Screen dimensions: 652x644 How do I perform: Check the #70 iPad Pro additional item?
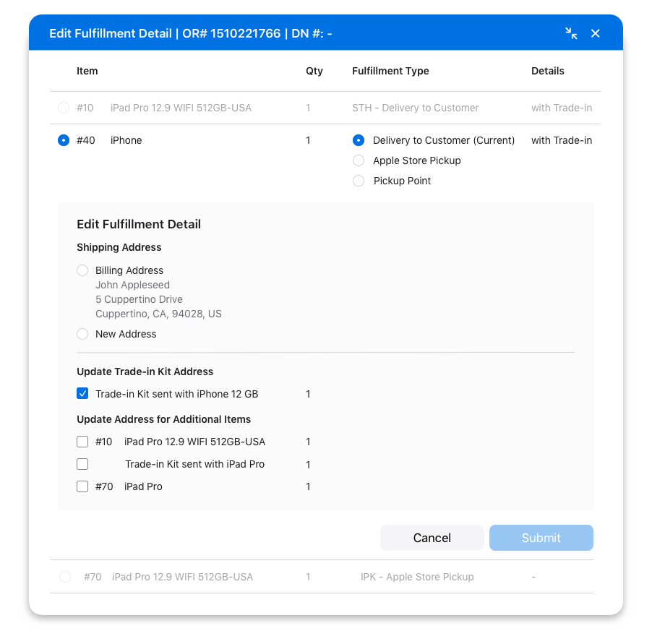coord(82,486)
